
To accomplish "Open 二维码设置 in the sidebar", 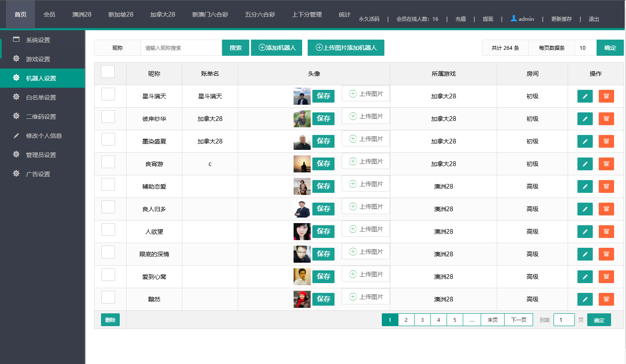I will [x=43, y=116].
